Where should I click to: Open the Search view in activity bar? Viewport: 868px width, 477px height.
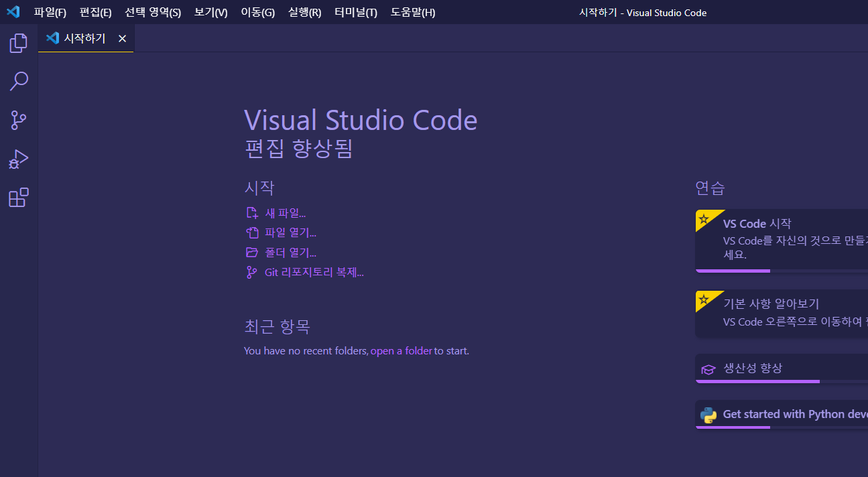point(19,82)
